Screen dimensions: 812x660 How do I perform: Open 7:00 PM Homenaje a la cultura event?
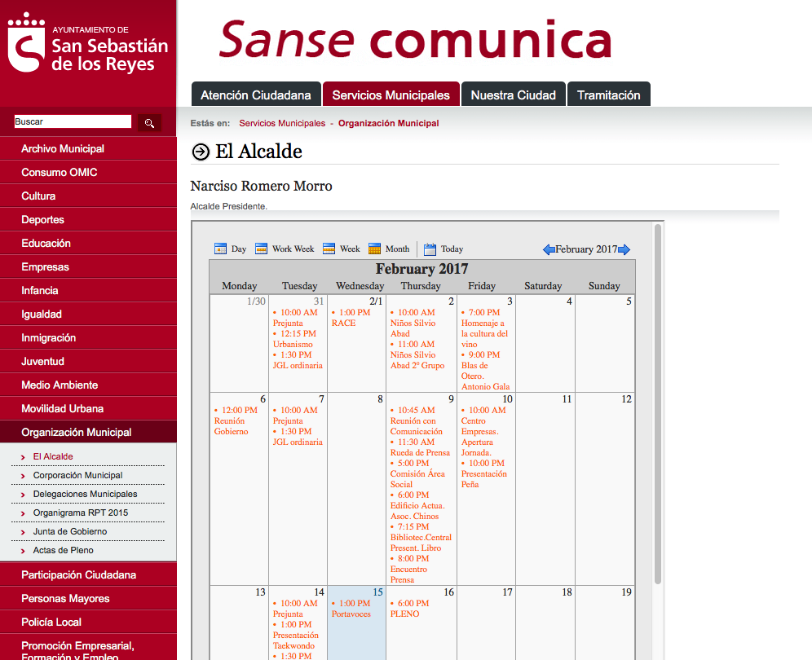[485, 328]
